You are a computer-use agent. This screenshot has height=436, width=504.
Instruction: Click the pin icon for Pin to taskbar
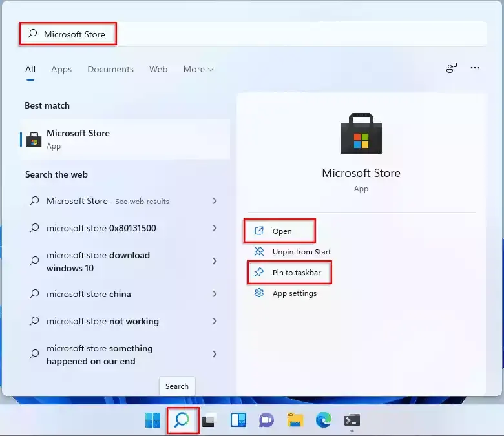click(259, 273)
